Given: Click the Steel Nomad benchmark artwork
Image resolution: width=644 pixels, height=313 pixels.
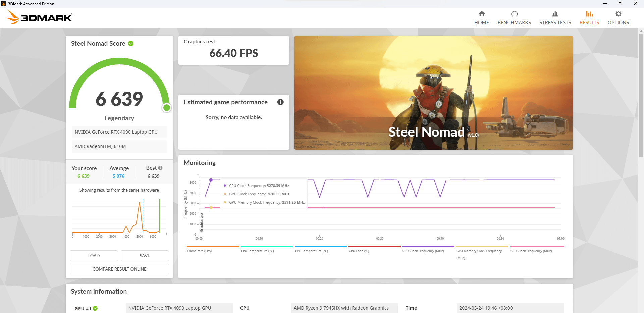Looking at the screenshot, I should [x=433, y=93].
